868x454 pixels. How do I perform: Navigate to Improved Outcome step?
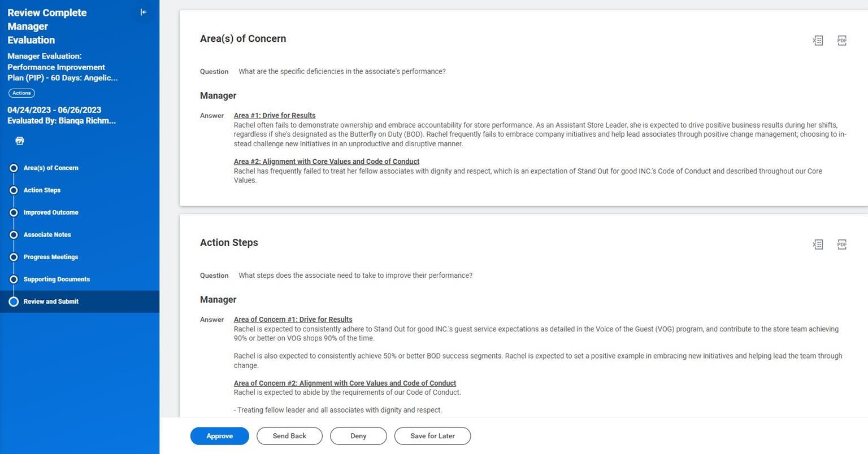[x=51, y=212]
